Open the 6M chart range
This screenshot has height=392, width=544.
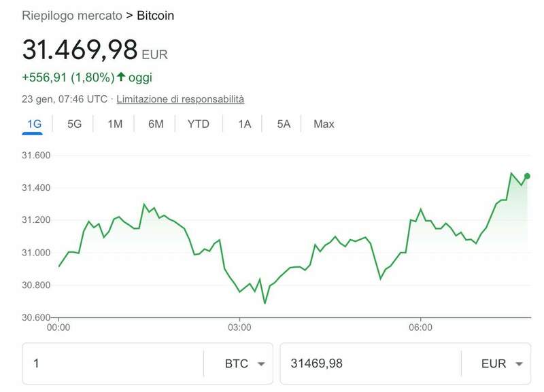156,124
